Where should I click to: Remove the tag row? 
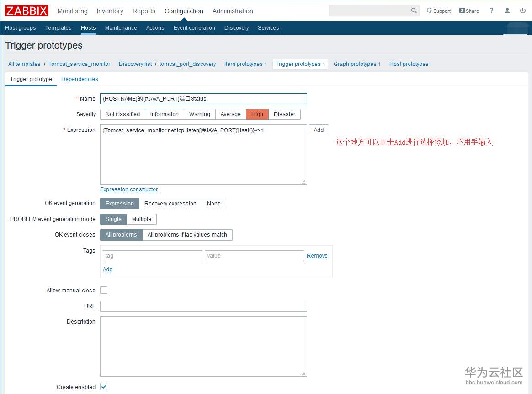point(317,256)
